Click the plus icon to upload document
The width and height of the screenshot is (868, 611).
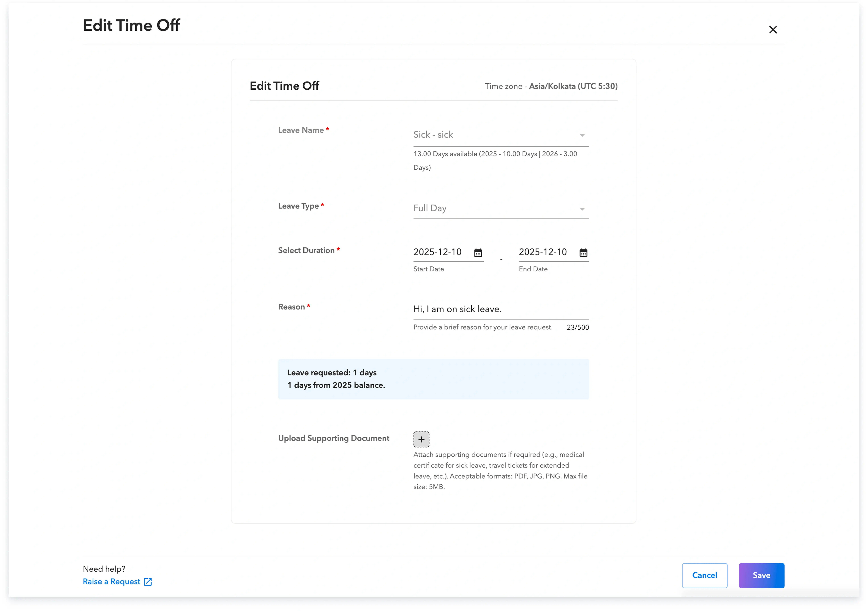click(421, 439)
